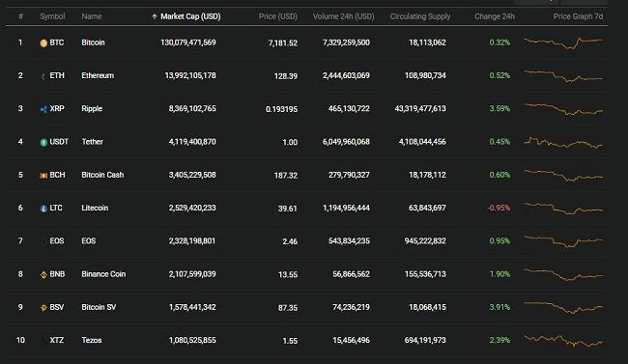Viewport: 628px width, 364px height.
Task: Click Ethereum price 128.39
Action: click(x=286, y=76)
